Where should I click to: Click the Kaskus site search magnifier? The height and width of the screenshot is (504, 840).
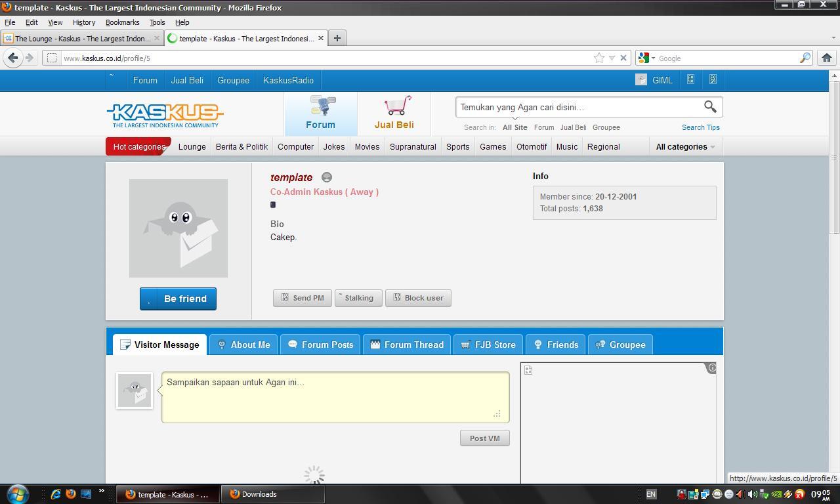coord(710,106)
